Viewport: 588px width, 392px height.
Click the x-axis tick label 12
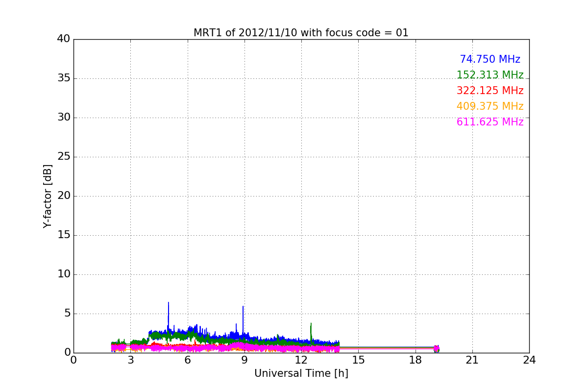[301, 360]
